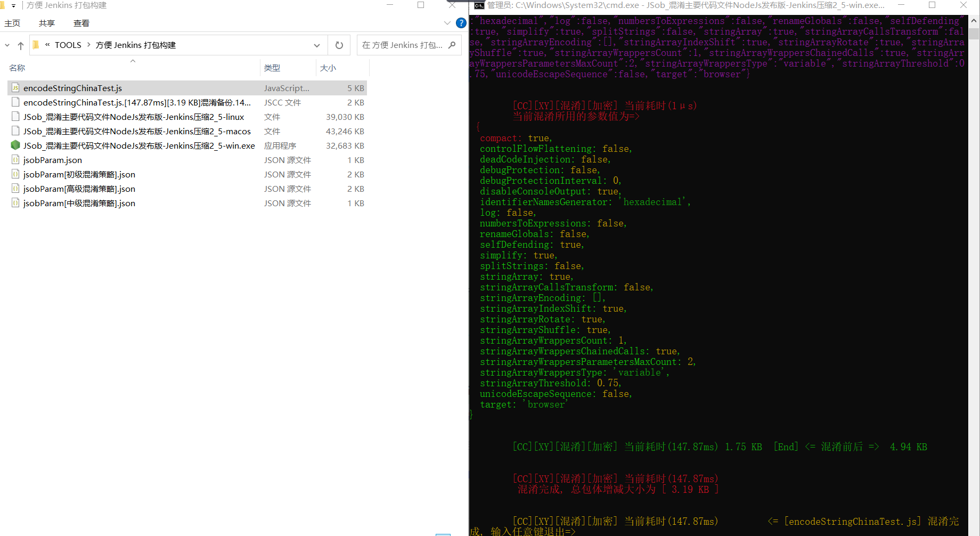Click the 43,246 KB size cell
The image size is (980, 536).
coord(345,131)
